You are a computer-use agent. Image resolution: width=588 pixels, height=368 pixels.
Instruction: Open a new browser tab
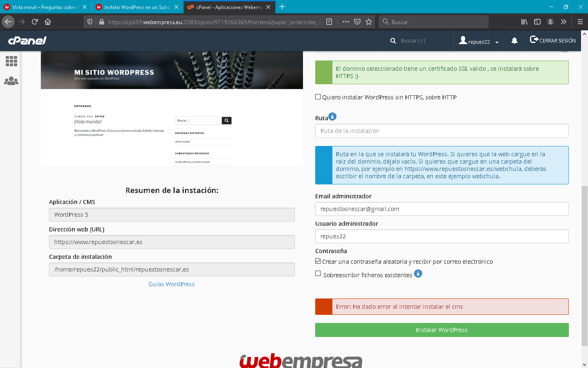(282, 7)
